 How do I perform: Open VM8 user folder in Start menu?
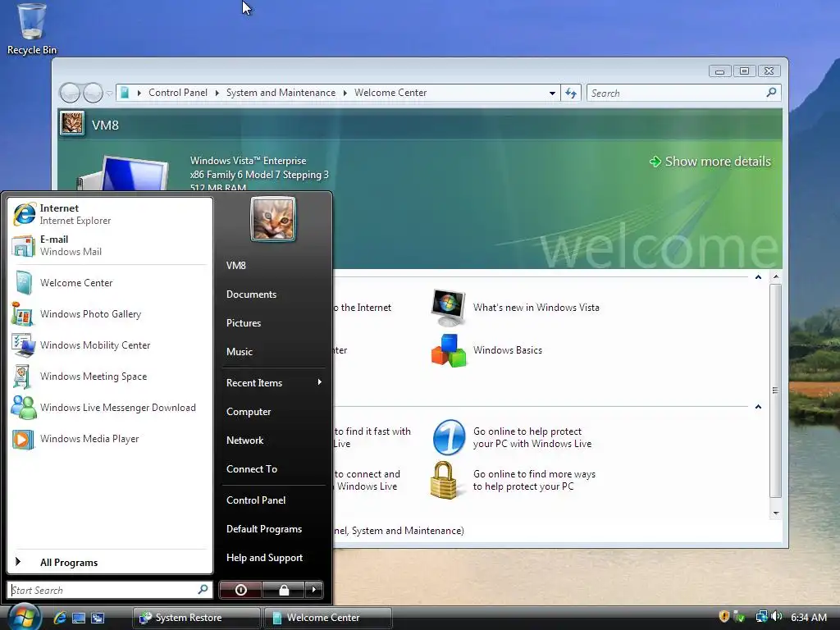[273, 266]
